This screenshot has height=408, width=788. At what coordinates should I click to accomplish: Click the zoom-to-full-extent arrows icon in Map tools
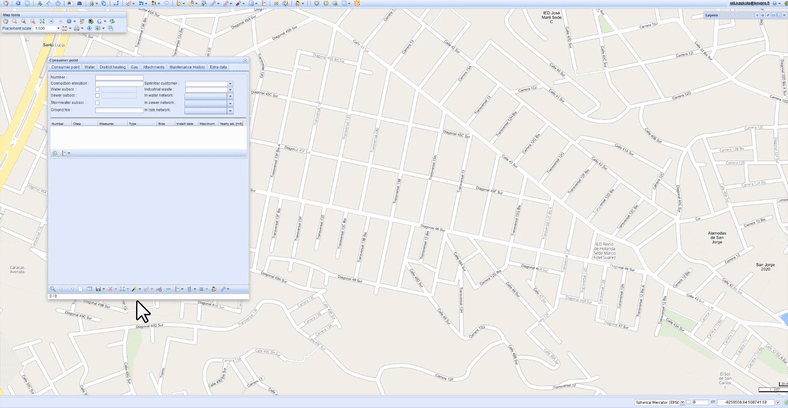pos(42,21)
